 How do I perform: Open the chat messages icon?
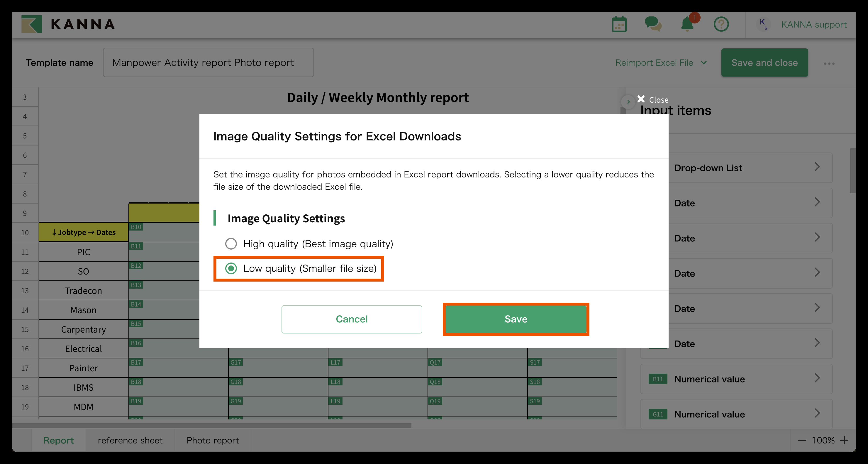pyautogui.click(x=653, y=24)
